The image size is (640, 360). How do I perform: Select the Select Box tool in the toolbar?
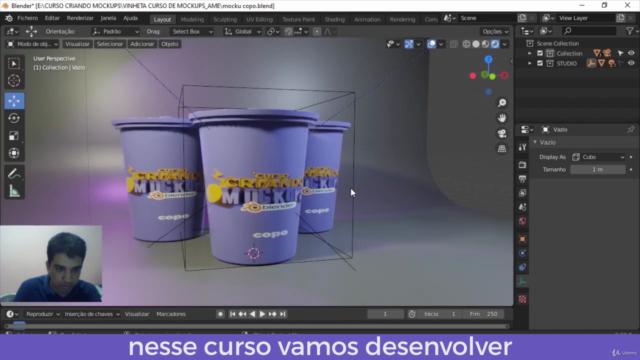click(x=14, y=63)
